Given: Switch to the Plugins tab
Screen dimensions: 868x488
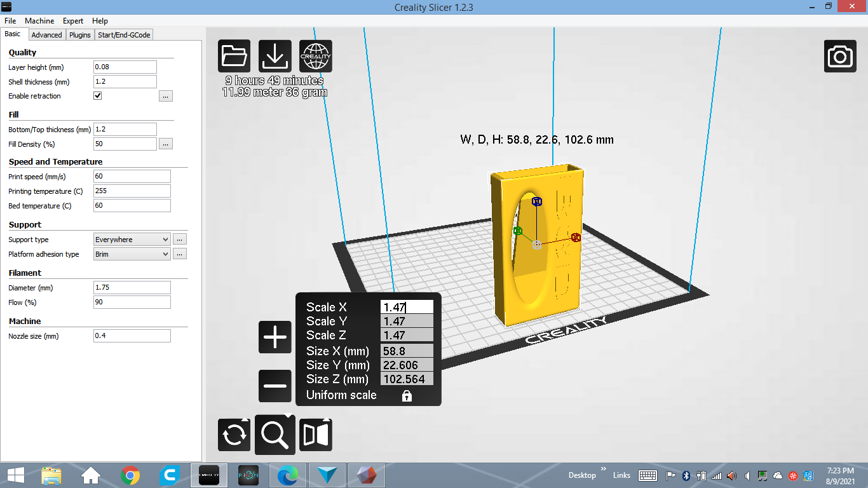Looking at the screenshot, I should pos(80,35).
